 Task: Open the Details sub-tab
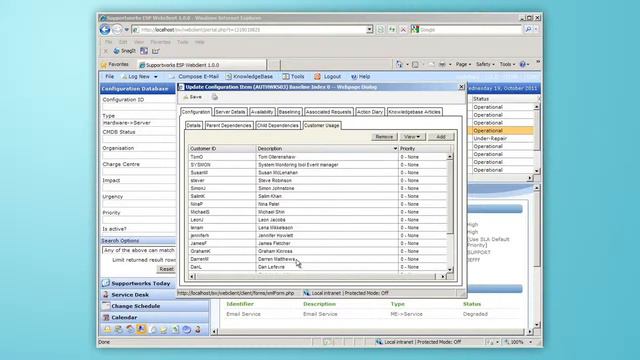[x=193, y=125]
